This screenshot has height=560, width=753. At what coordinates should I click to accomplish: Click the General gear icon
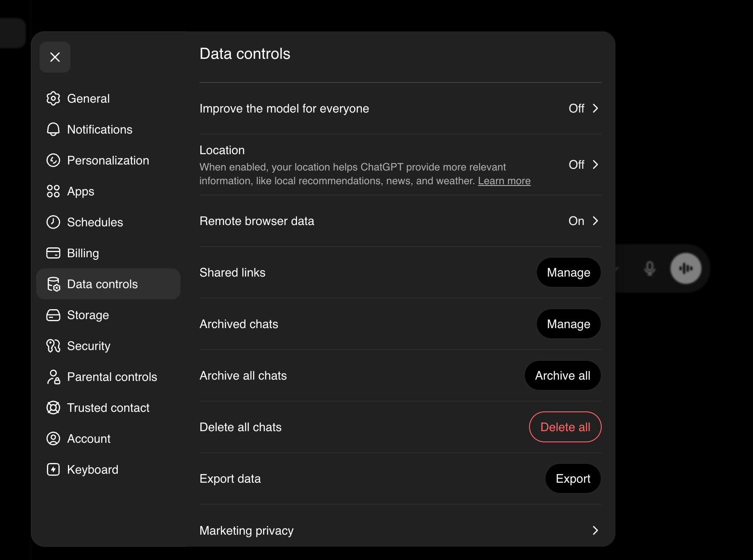pyautogui.click(x=53, y=98)
